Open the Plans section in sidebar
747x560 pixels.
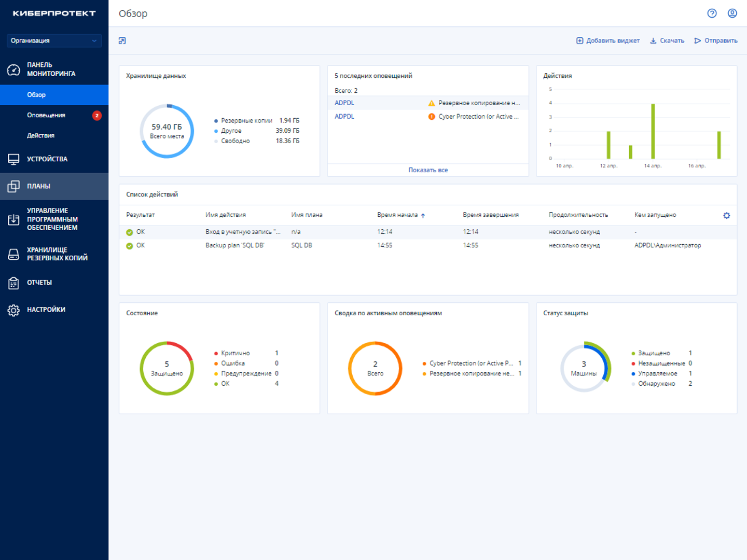[x=39, y=186]
